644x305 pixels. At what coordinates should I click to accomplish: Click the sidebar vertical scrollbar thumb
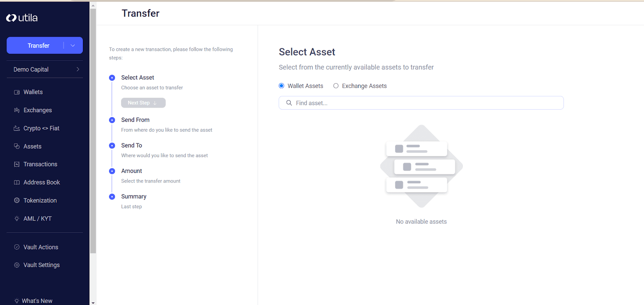[93, 131]
